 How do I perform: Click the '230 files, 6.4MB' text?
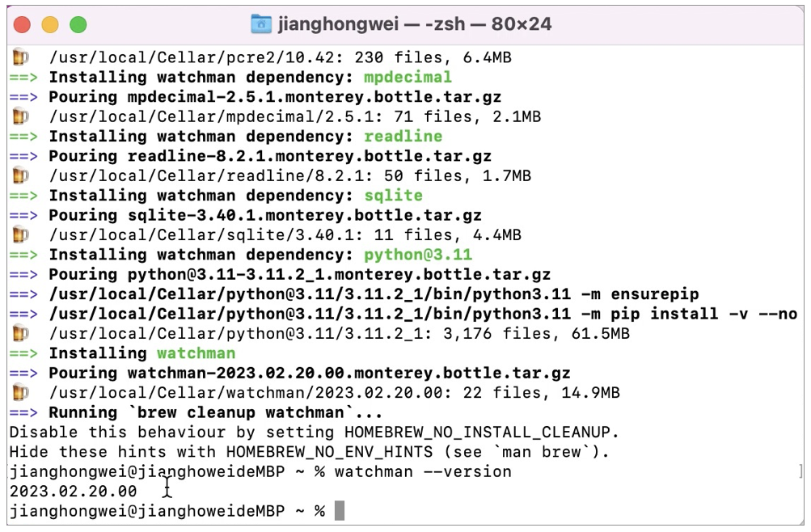(433, 57)
